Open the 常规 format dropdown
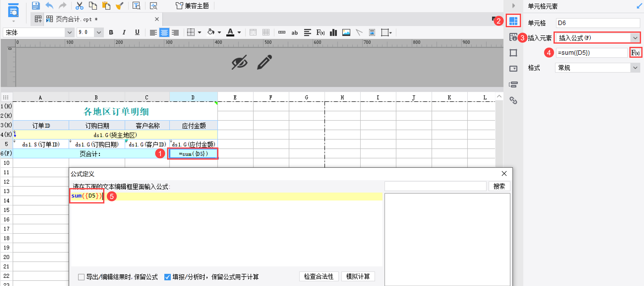Screen dimensions: 644x286 tap(635, 68)
